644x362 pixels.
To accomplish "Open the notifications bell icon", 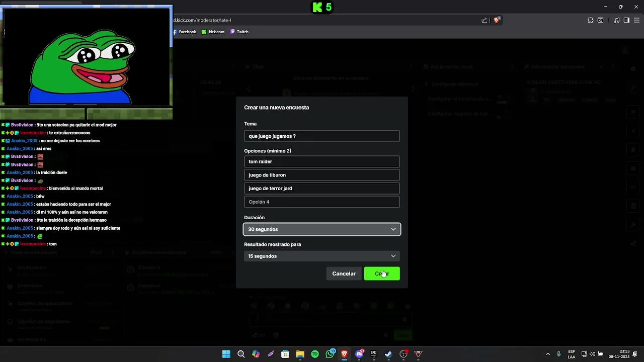I will coord(635,354).
